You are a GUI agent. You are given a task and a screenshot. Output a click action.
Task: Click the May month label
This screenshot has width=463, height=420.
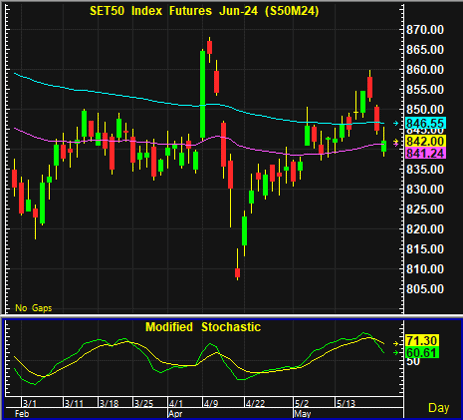point(303,414)
